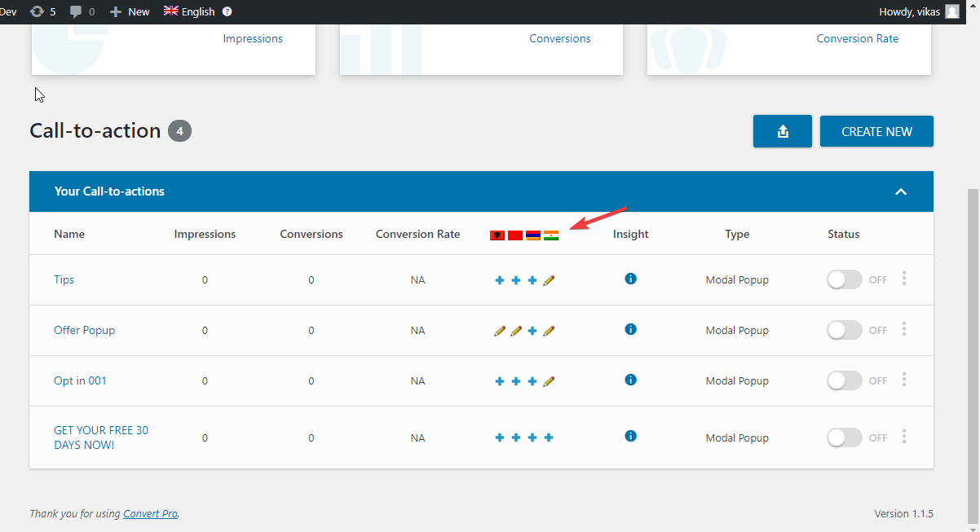Enable GET YOUR FREE 30 DAYS status switch

(x=845, y=437)
